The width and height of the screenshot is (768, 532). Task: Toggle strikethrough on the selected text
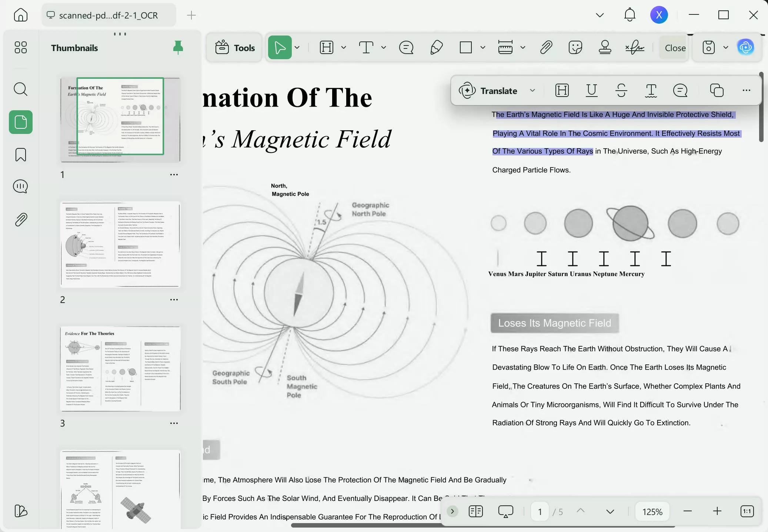(x=621, y=91)
